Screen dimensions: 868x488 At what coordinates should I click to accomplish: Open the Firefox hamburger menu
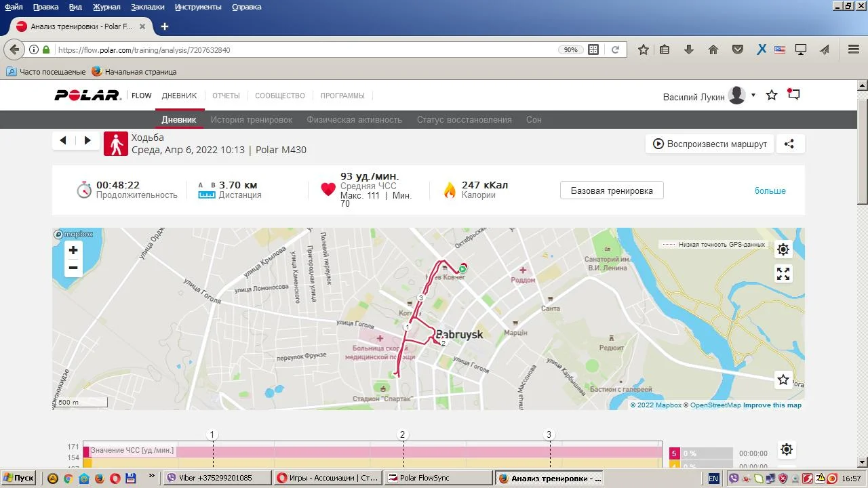pos(854,49)
